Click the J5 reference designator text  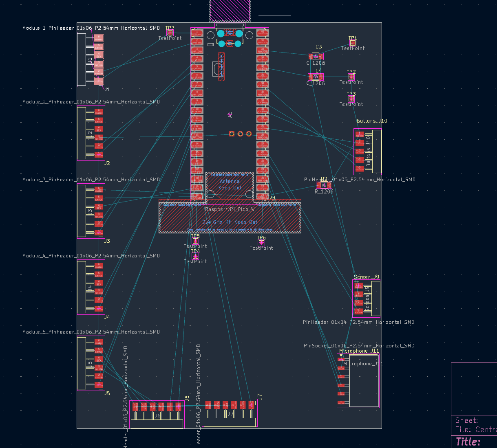coord(107,393)
